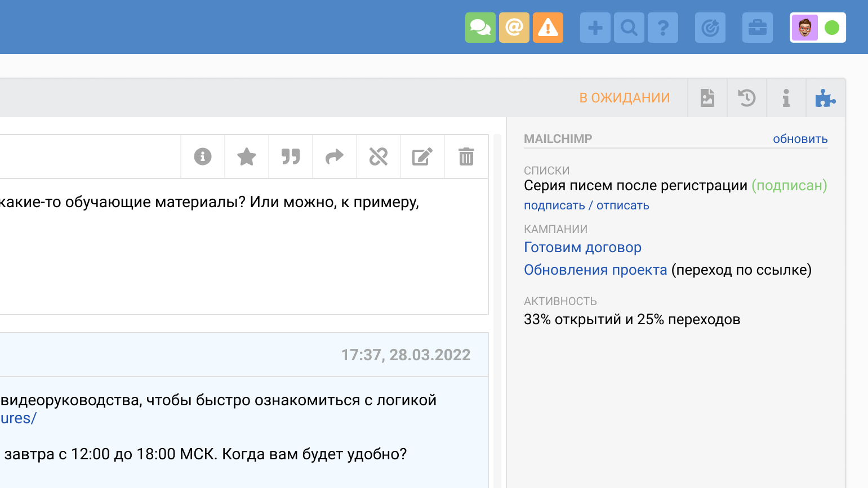Screen dimensions: 868x488
Task: Toggle subscription via подписать / отписать
Action: [x=586, y=205]
